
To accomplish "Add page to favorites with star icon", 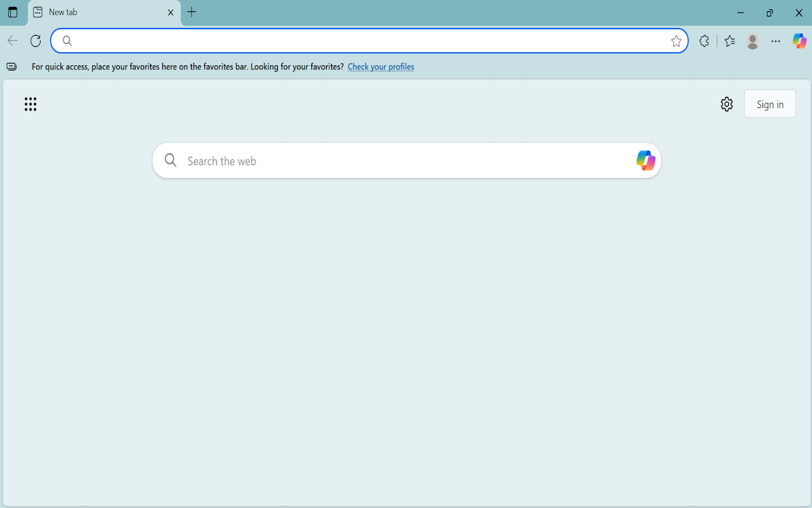I will point(676,41).
